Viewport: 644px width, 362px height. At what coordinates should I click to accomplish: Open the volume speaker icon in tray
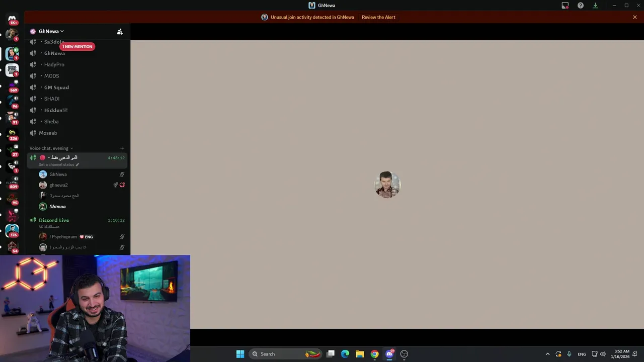point(603,354)
